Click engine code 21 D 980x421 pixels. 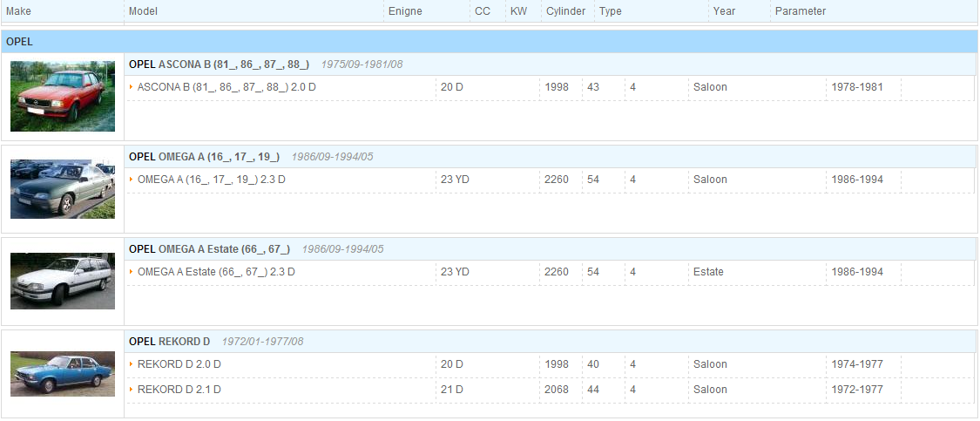452,389
